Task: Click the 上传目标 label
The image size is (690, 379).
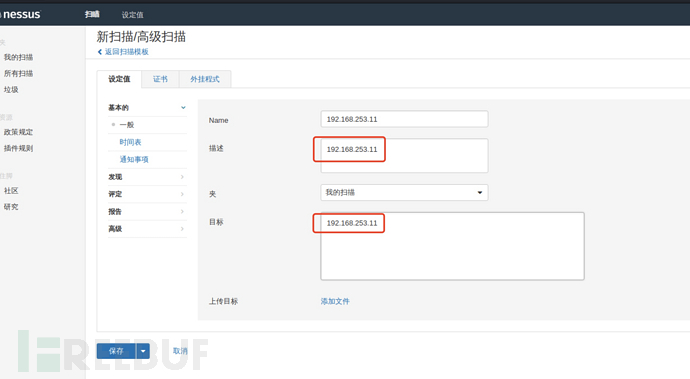Action: point(223,302)
